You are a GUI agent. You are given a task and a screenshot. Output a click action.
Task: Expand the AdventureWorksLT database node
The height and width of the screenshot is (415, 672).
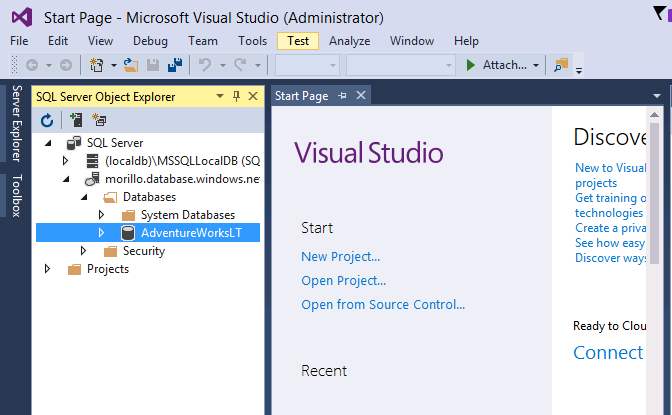101,232
